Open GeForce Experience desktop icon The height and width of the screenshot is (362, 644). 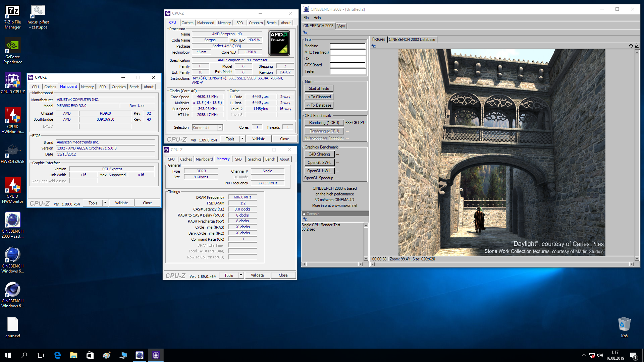point(13,51)
